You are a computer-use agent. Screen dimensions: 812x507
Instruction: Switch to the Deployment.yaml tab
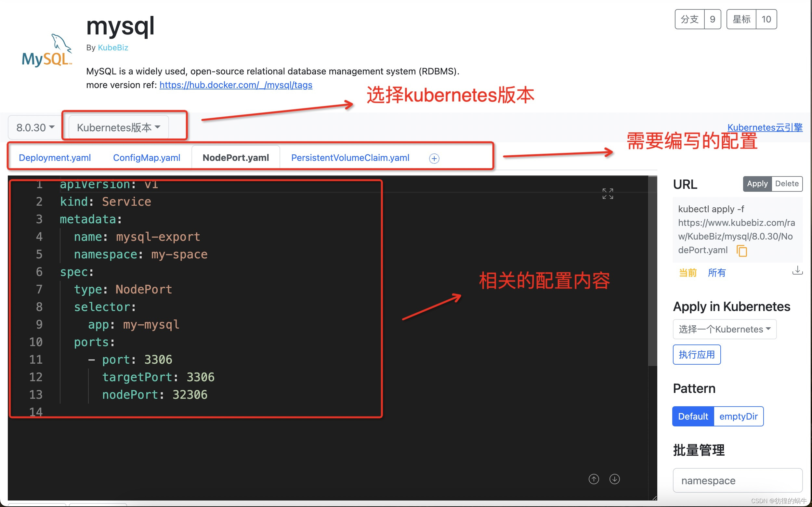pyautogui.click(x=54, y=158)
